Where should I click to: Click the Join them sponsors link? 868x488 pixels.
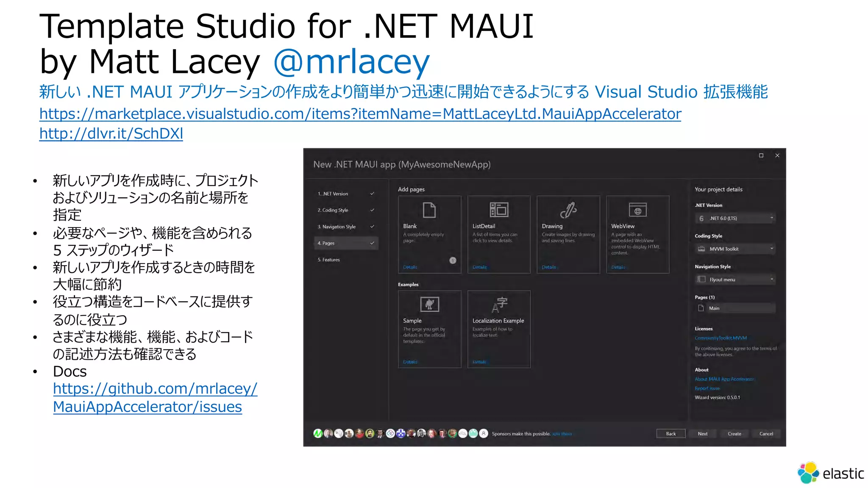562,434
